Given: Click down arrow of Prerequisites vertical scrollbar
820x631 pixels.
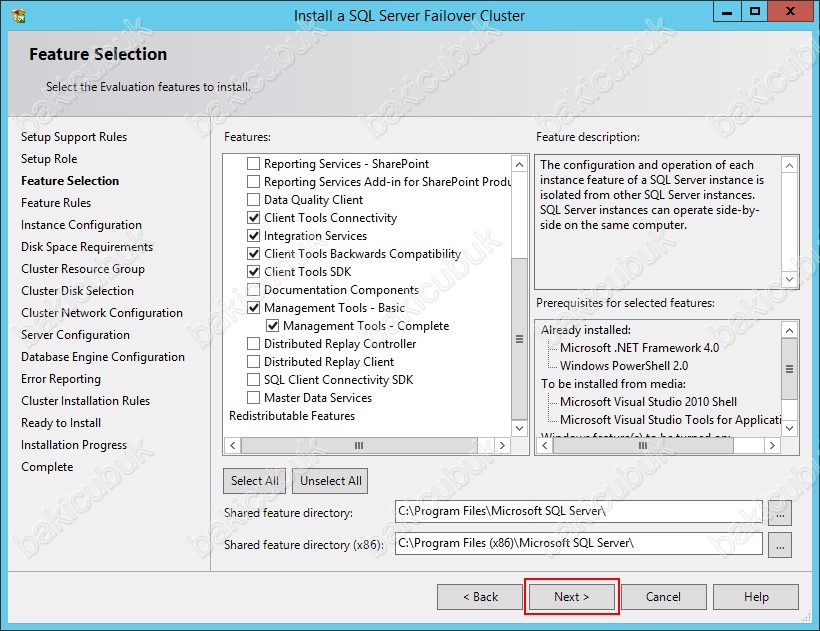Looking at the screenshot, I should 789,428.
